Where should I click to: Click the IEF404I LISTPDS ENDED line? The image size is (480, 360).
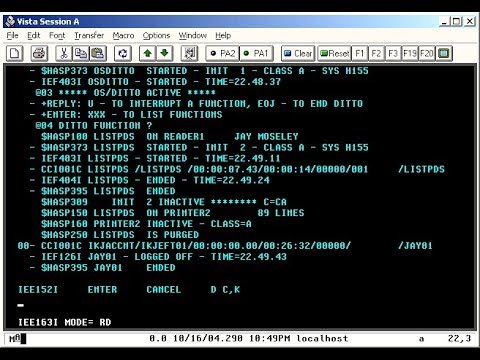pyautogui.click(x=149, y=180)
